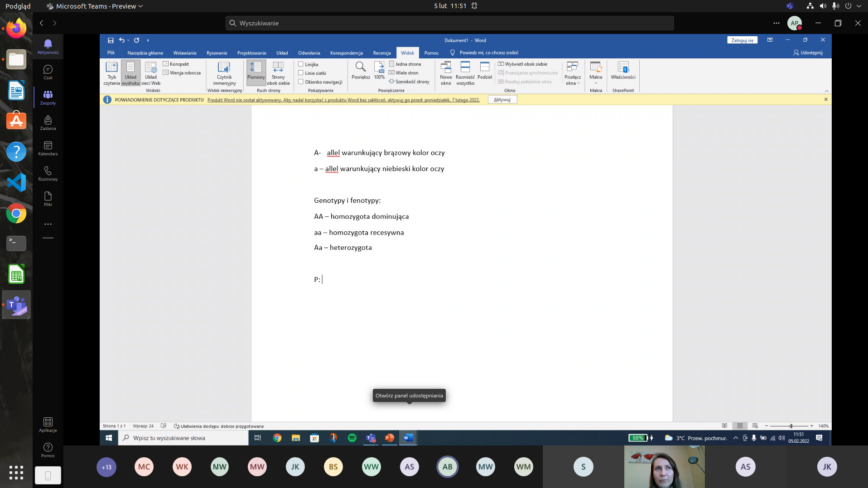
Task: Open Nowe okno for the document
Action: click(446, 73)
